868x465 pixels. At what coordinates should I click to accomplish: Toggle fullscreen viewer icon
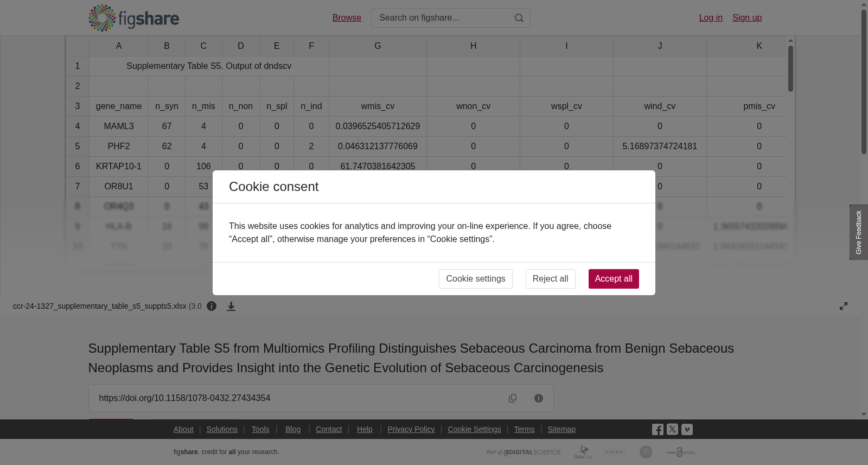click(844, 306)
